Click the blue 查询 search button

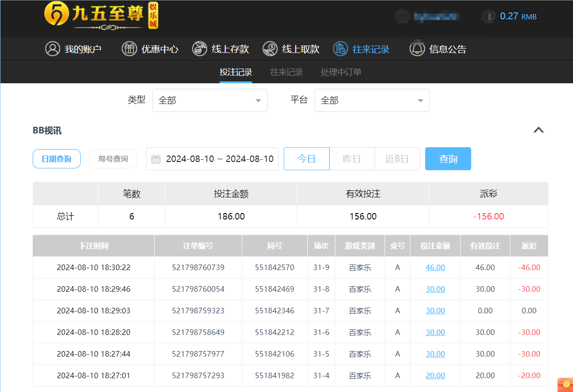(x=448, y=158)
